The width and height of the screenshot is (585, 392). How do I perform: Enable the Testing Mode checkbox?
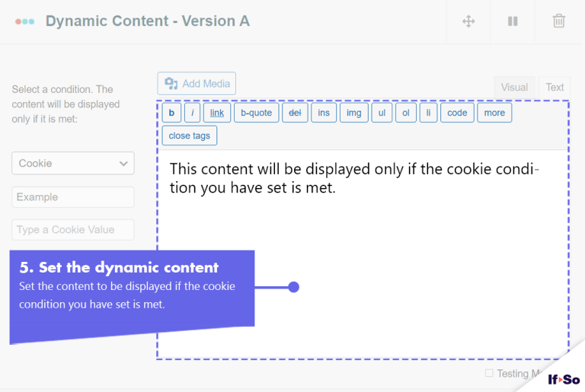[x=489, y=373]
